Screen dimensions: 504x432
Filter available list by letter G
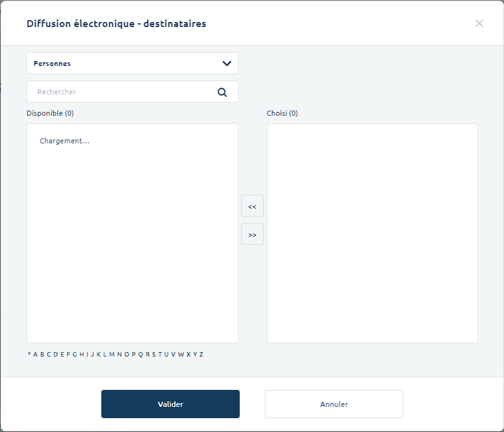point(75,355)
